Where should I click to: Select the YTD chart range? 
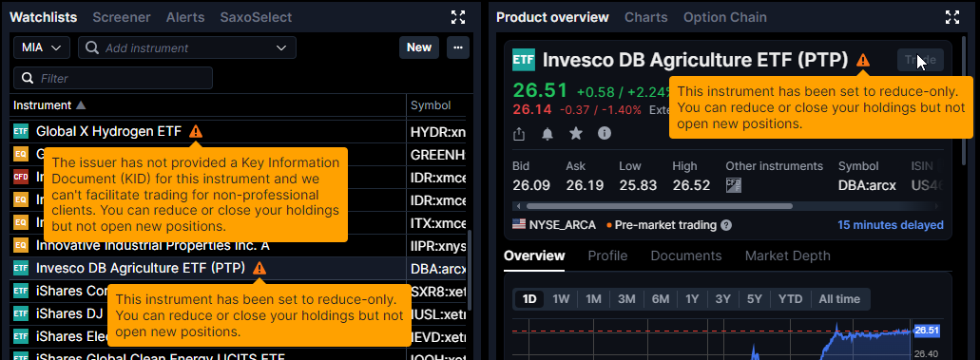click(791, 299)
